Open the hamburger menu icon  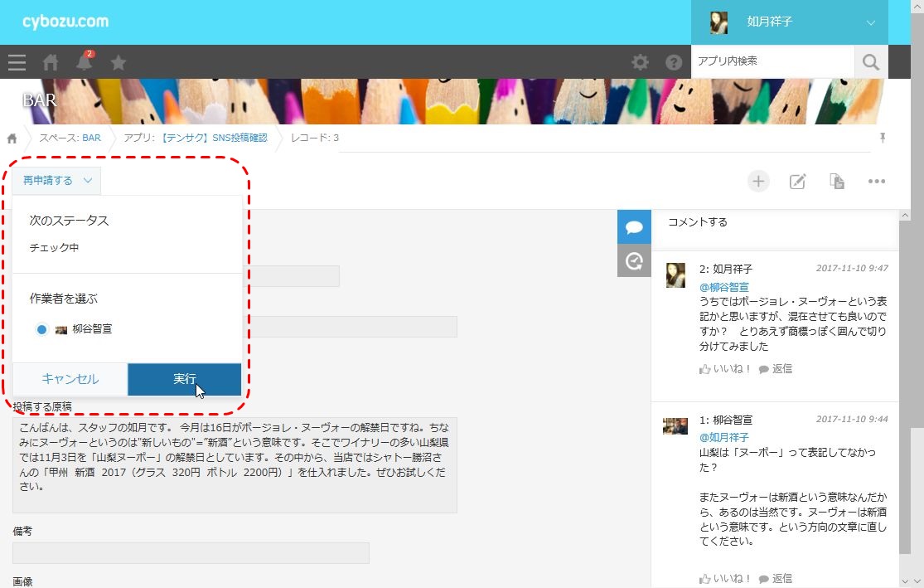point(17,62)
